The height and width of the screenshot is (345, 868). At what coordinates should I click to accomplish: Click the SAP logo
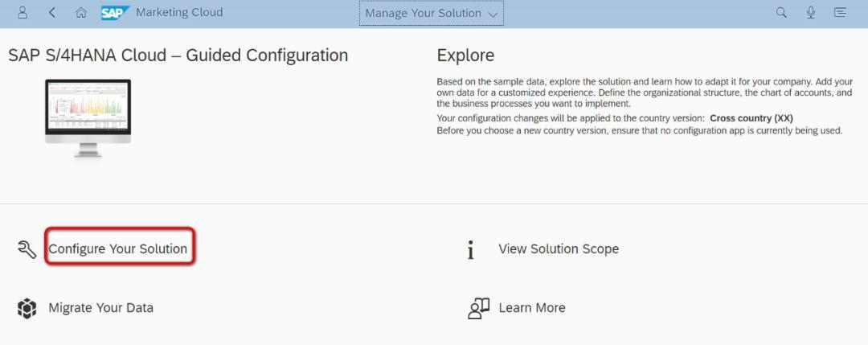[x=115, y=13]
